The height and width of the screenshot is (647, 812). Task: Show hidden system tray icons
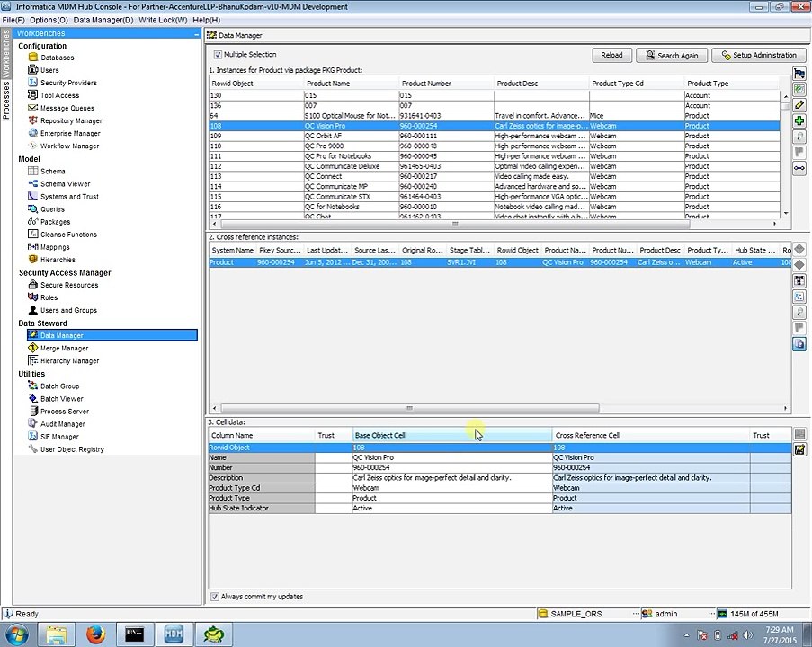click(x=687, y=635)
